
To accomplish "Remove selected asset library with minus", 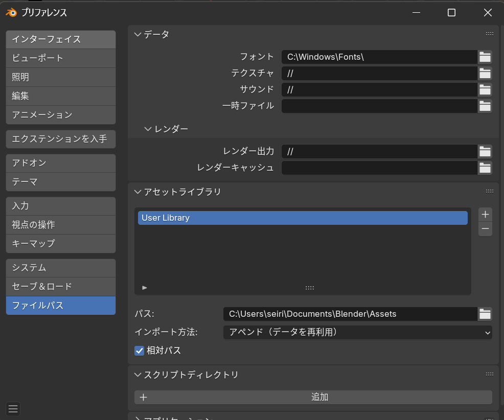I will click(x=485, y=229).
